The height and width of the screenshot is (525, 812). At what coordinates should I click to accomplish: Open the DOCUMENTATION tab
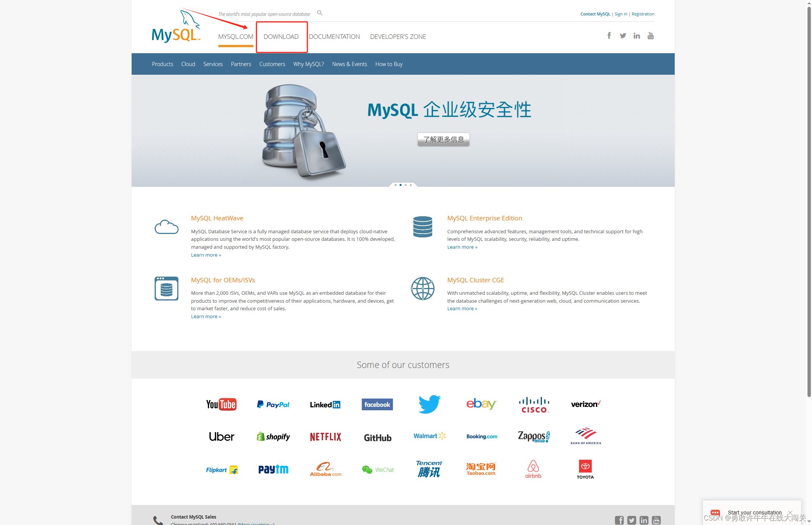tap(334, 37)
